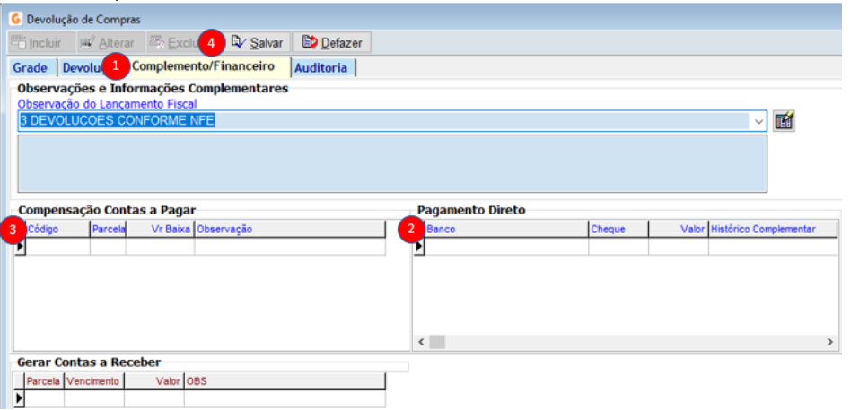Click the Defazer toolbar button
Viewport: 868px width, 410px height.
331,42
